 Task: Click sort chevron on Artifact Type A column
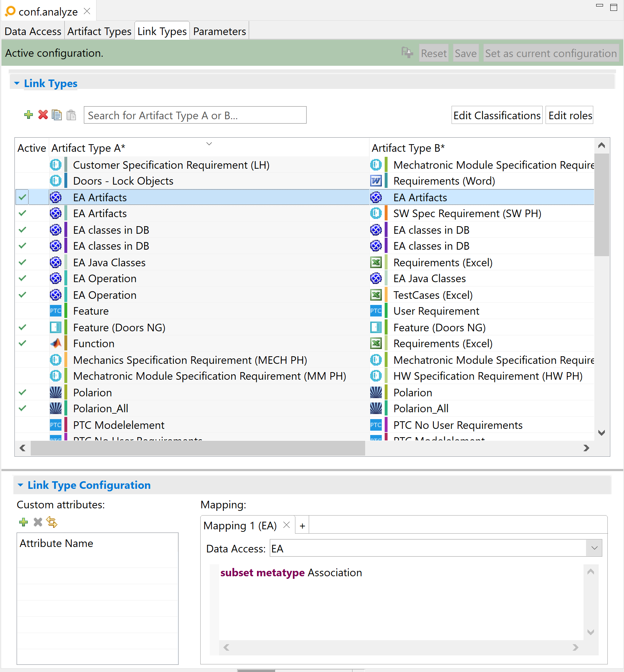click(x=209, y=144)
